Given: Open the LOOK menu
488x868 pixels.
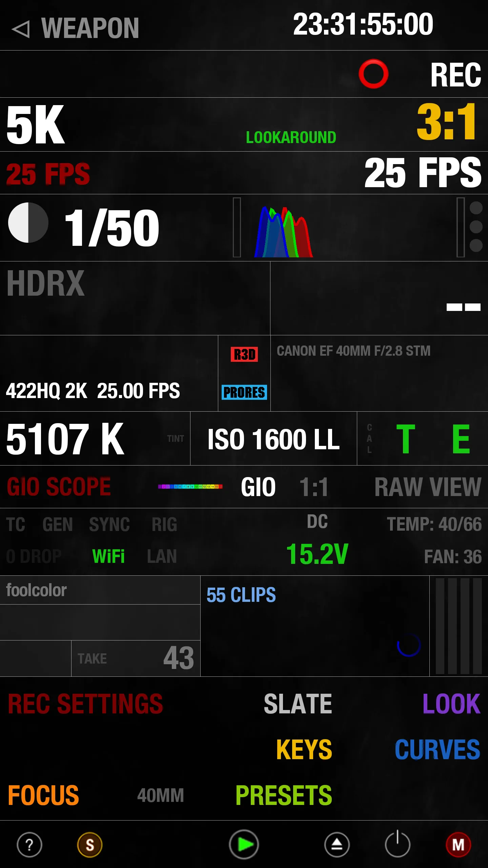Looking at the screenshot, I should (451, 704).
